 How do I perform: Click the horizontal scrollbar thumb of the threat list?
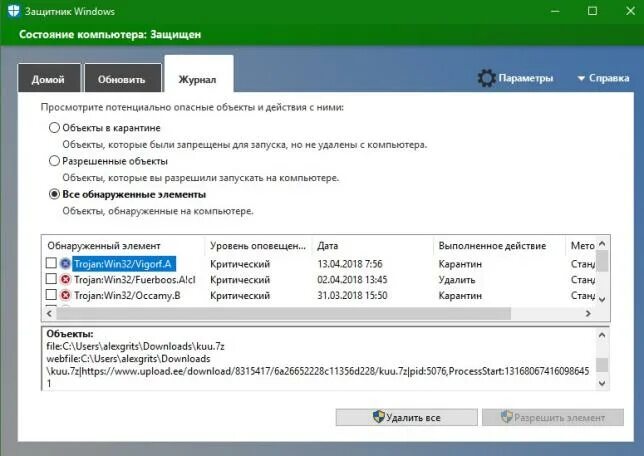point(283,313)
